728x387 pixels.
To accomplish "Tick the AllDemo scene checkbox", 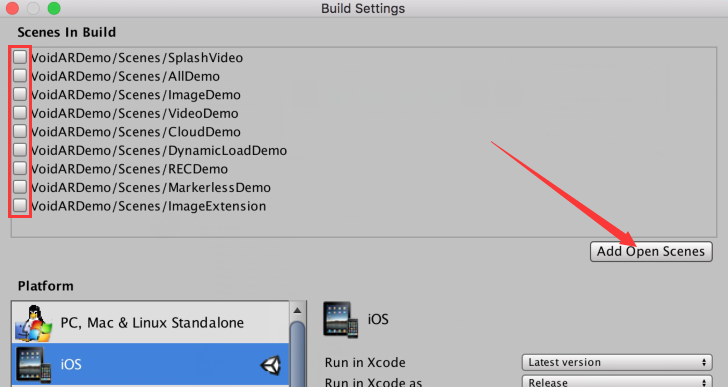I will (x=20, y=76).
